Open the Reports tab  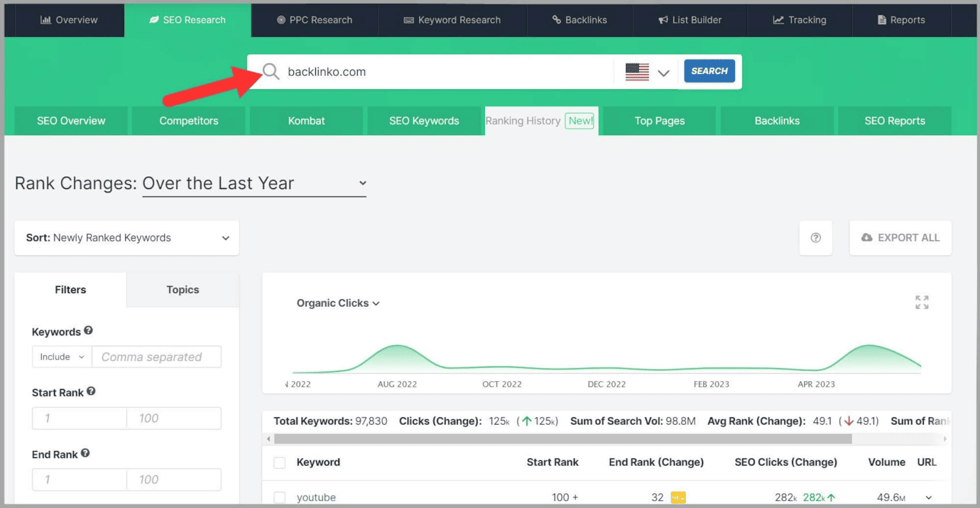(901, 20)
